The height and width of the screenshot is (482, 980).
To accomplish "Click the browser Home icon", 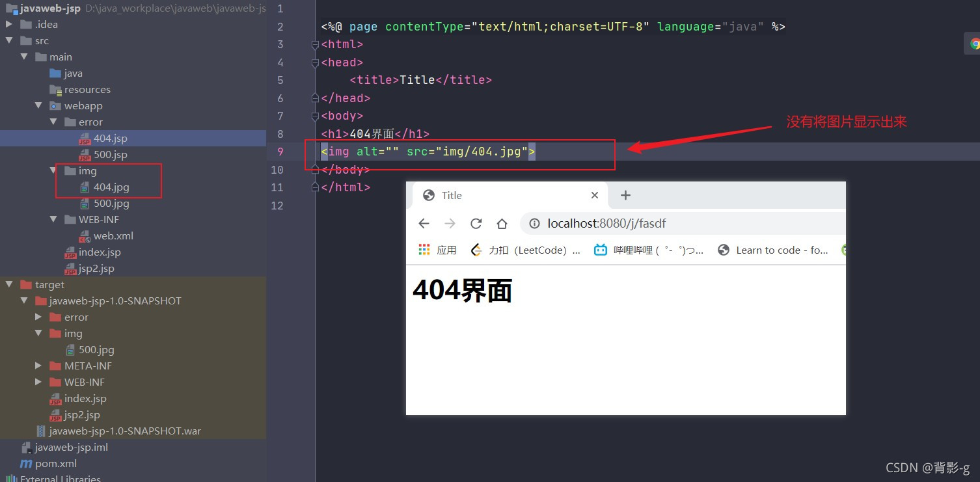I will pyautogui.click(x=502, y=224).
